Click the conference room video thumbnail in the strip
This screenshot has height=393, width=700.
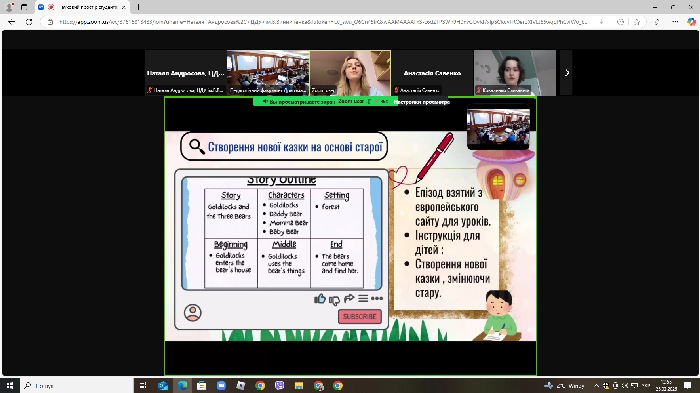tap(268, 73)
